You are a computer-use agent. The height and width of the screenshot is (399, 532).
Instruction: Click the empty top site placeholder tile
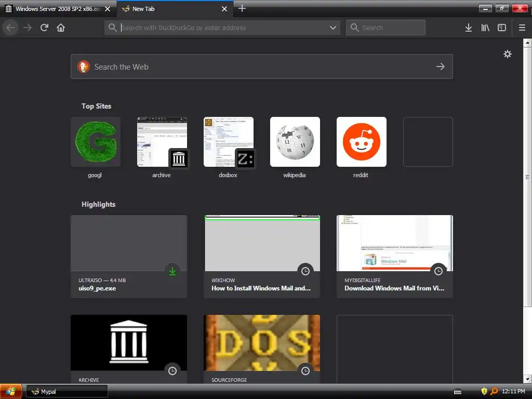coord(428,142)
